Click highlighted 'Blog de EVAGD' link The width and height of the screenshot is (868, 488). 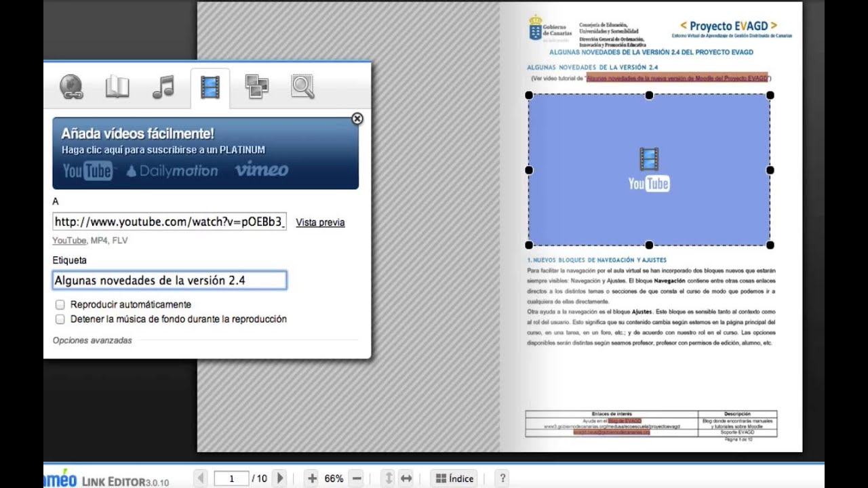point(625,421)
